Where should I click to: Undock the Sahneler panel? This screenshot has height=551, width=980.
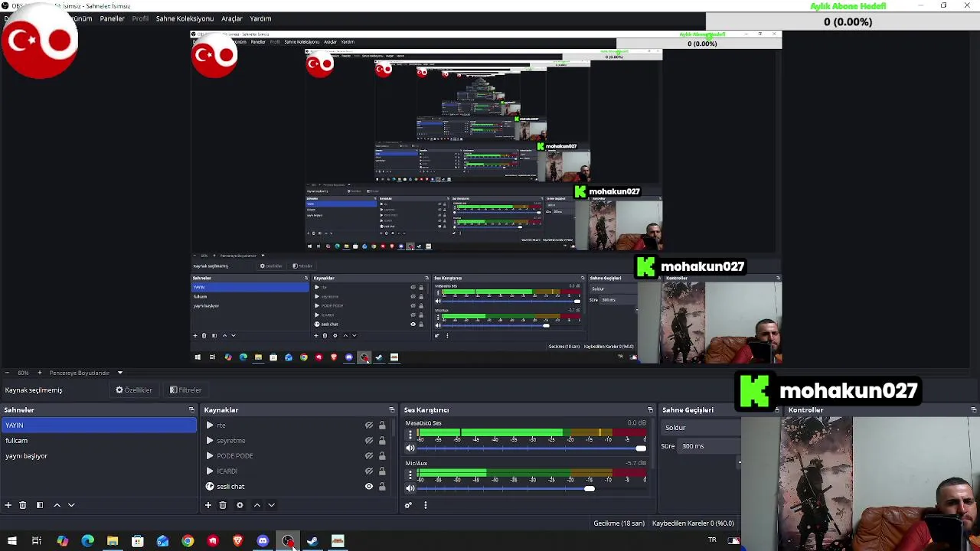coord(191,410)
